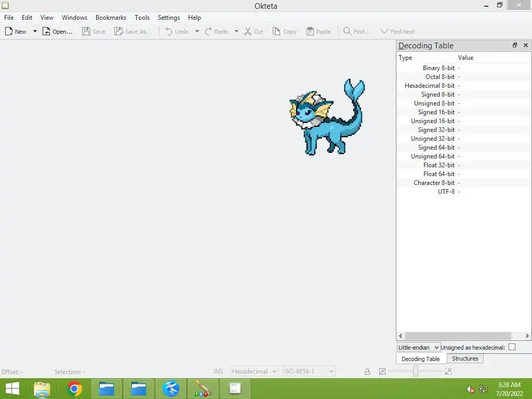Open the Hexadecimal value coding dropdown
532x399 pixels.
[x=254, y=371]
